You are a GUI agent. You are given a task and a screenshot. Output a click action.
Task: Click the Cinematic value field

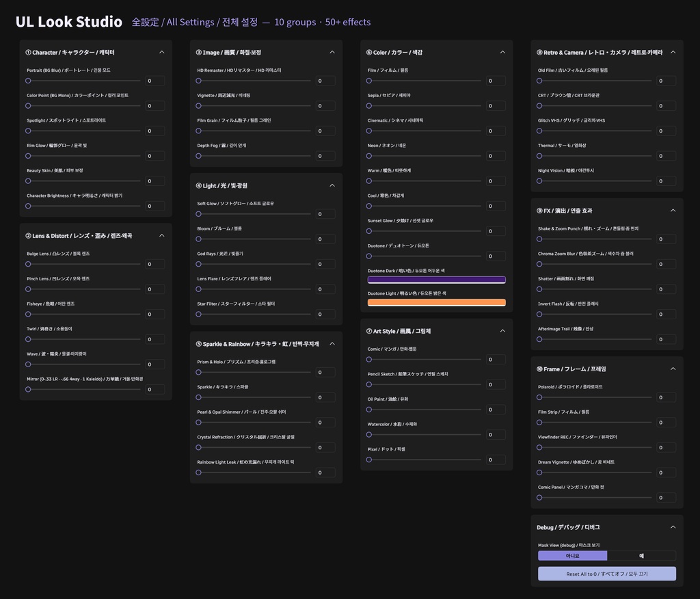coord(496,131)
